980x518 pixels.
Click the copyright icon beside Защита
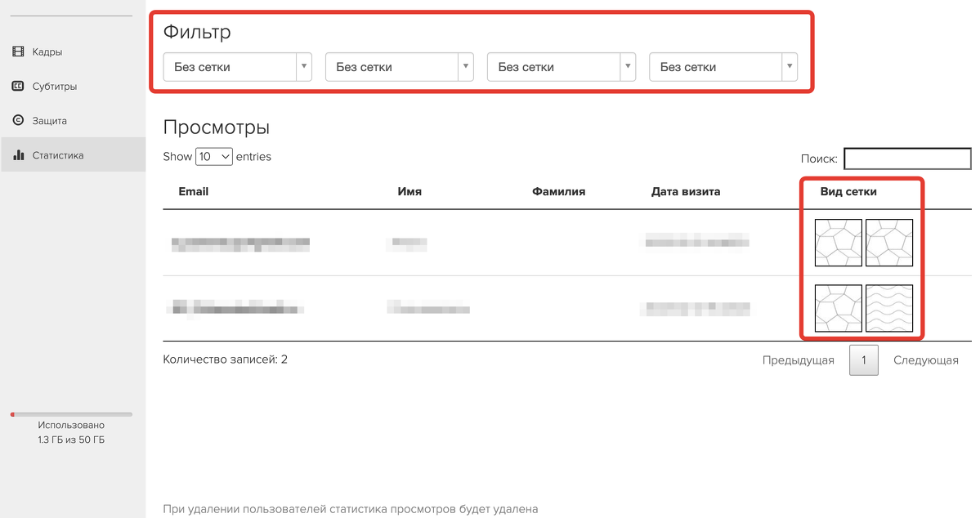pos(18,120)
